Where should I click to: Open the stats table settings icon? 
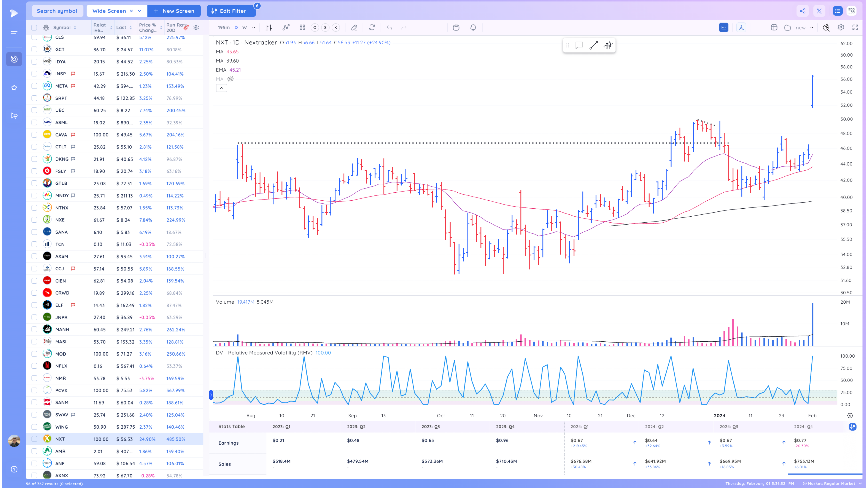[x=852, y=427]
